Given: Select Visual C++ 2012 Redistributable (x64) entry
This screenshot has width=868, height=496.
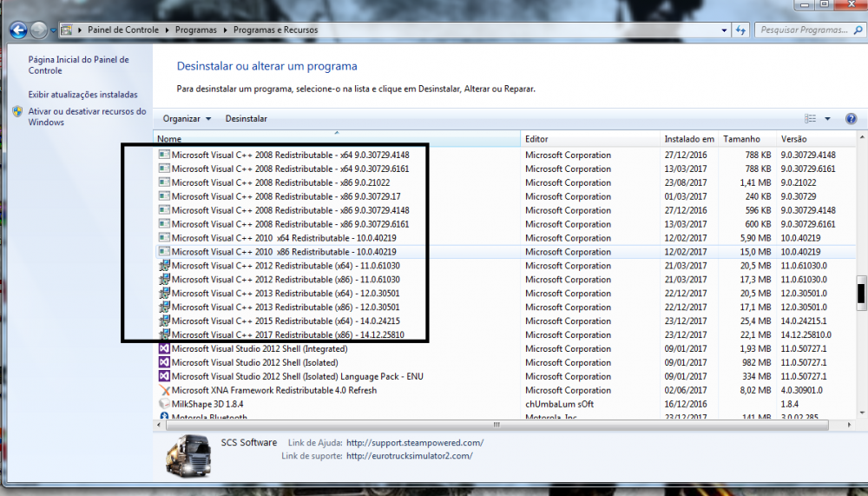Looking at the screenshot, I should pyautogui.click(x=286, y=266).
